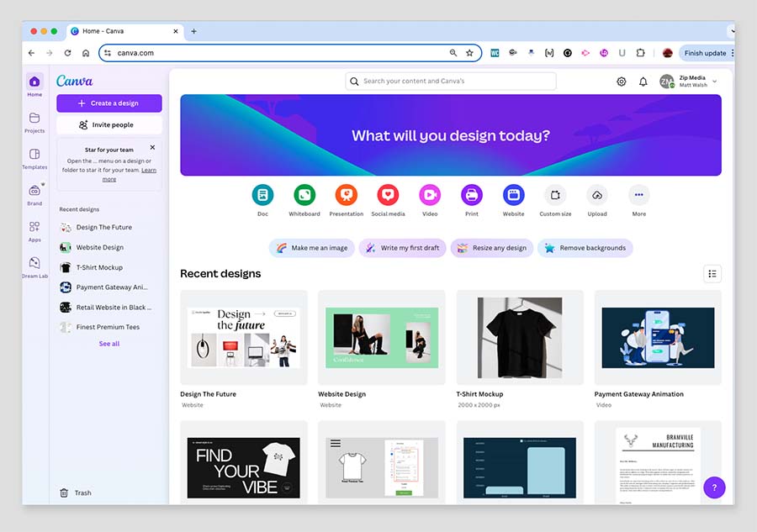Click See all recent designs link
The image size is (757, 532).
pos(109,344)
